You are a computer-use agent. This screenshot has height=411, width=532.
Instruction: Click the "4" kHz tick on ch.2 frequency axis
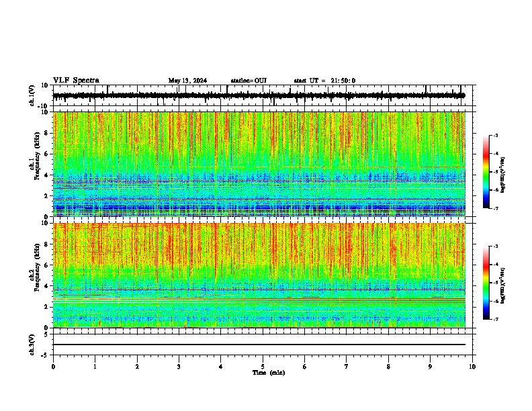(46, 286)
